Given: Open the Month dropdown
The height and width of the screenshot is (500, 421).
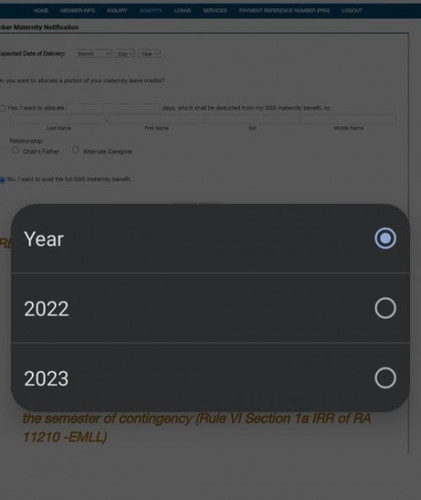Looking at the screenshot, I should (x=94, y=54).
